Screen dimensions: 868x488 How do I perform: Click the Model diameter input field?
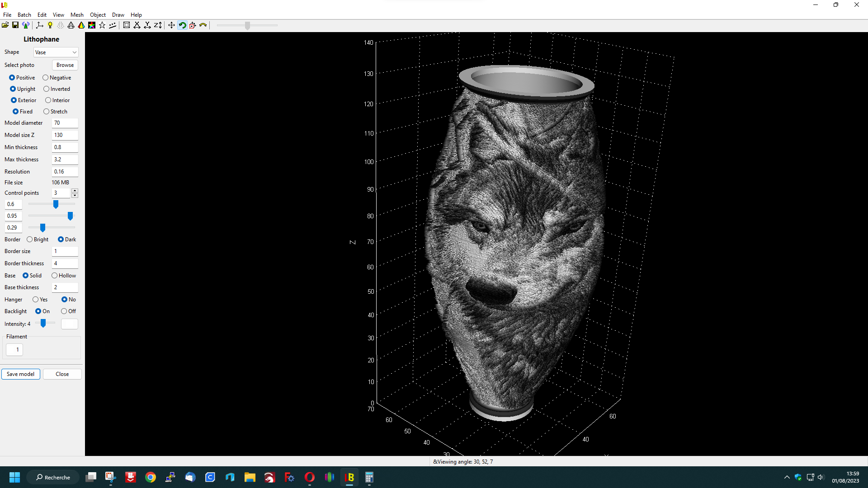pos(65,123)
